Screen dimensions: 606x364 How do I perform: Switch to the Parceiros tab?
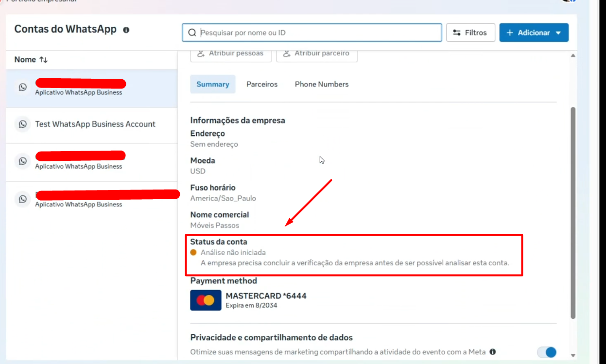[x=262, y=84]
